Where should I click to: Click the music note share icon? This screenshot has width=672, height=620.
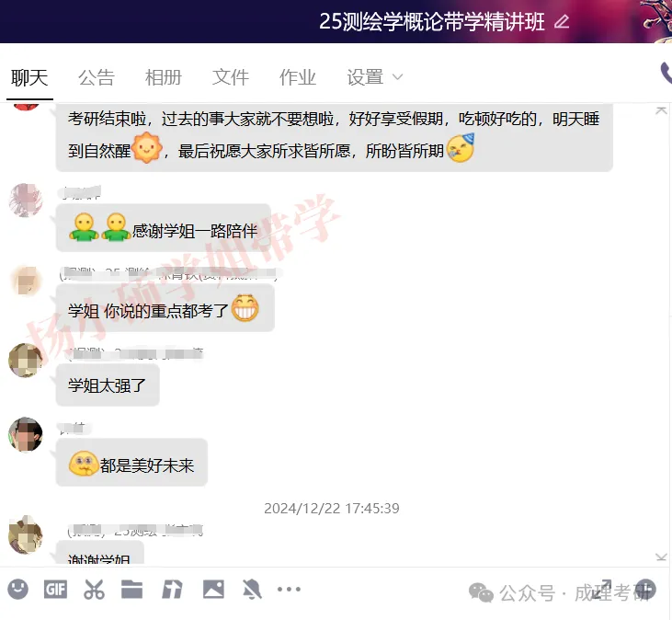pyautogui.click(x=172, y=590)
